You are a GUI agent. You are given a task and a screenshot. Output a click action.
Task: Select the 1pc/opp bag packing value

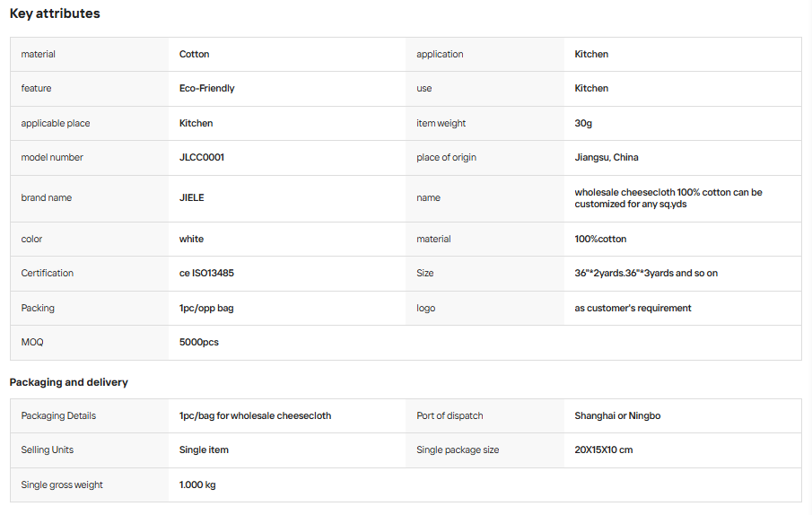click(x=206, y=308)
